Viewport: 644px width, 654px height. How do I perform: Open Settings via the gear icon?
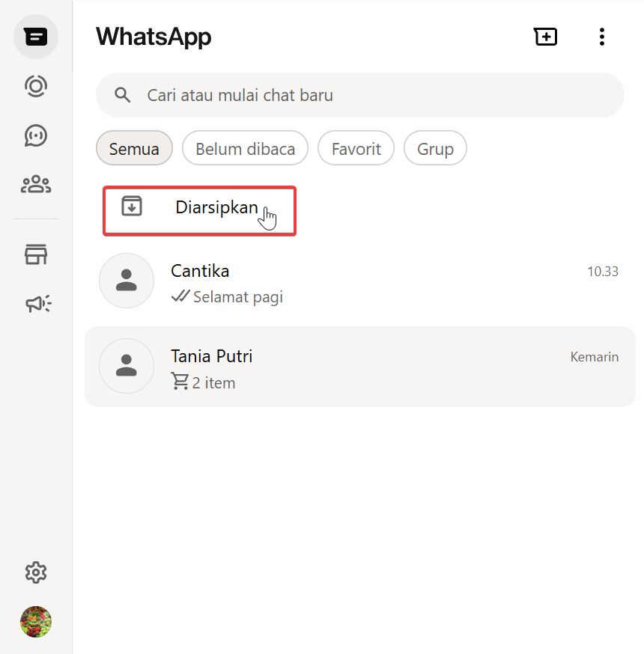point(35,573)
